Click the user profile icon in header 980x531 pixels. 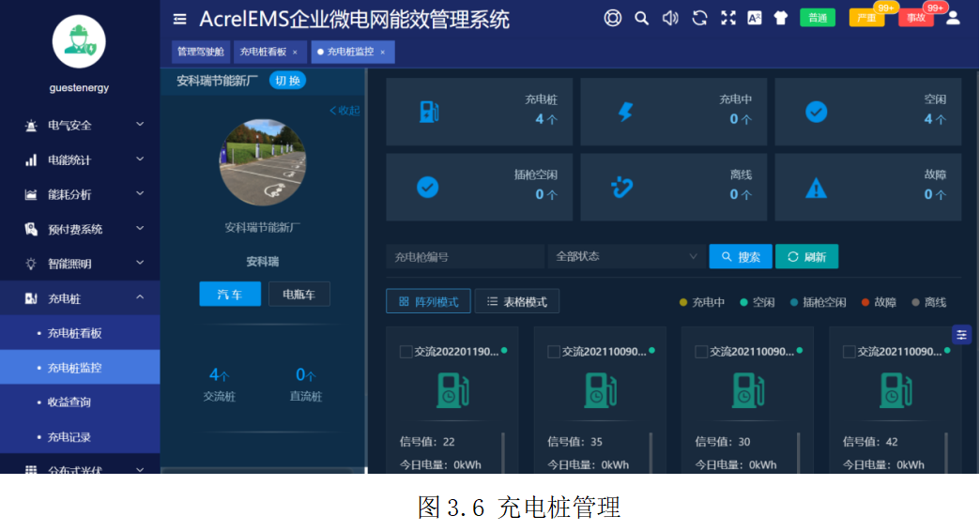click(x=953, y=18)
